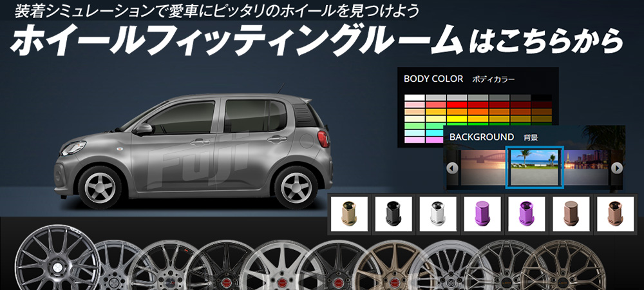
Task: Choose the mint green body color swatch
Action: pos(435,126)
